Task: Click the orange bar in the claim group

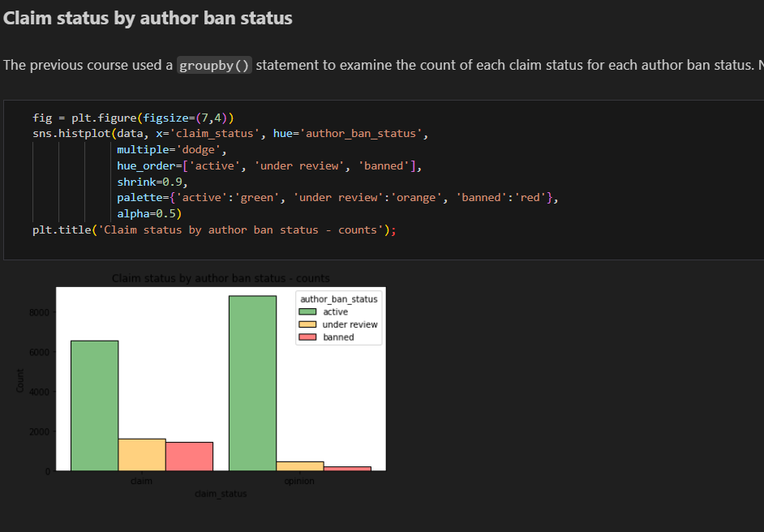Action: pos(141,453)
